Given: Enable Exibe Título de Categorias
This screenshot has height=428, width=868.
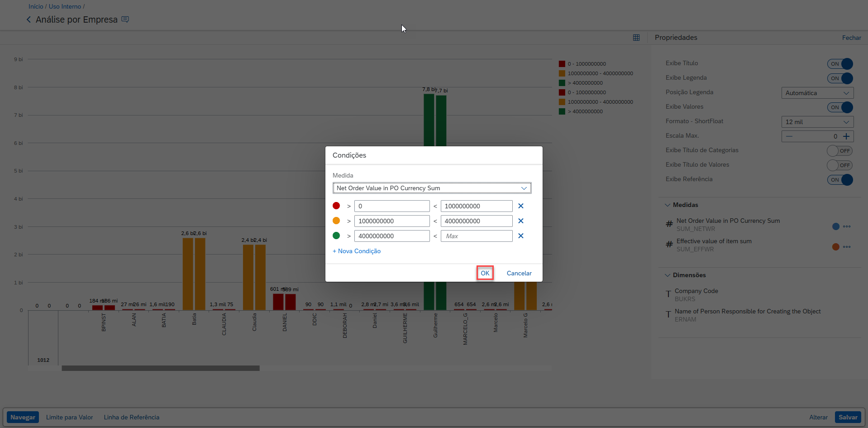Looking at the screenshot, I should 839,151.
